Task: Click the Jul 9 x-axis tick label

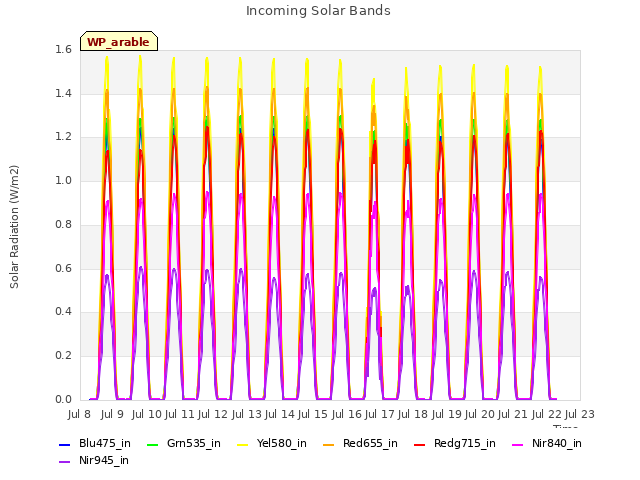Action: 112,415
